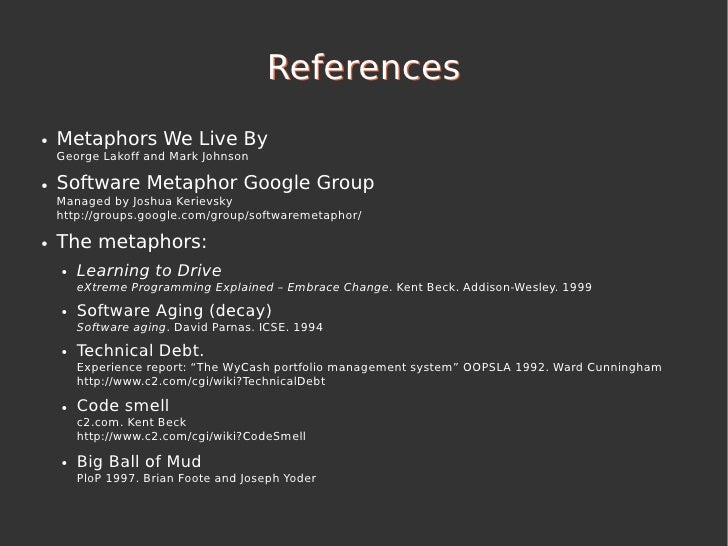Select the 'Learning to Drive' item
The width and height of the screenshot is (728, 546).
149,271
